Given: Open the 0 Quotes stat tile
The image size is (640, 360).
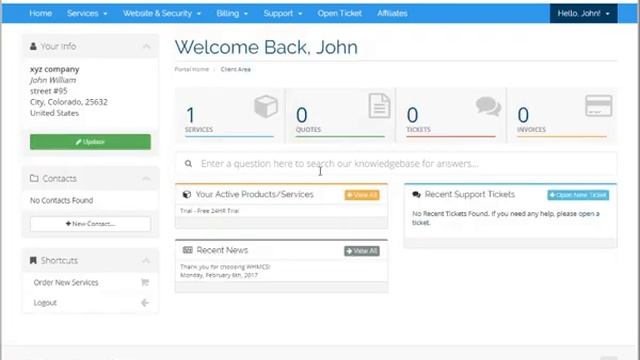Looking at the screenshot, I should (x=340, y=116).
